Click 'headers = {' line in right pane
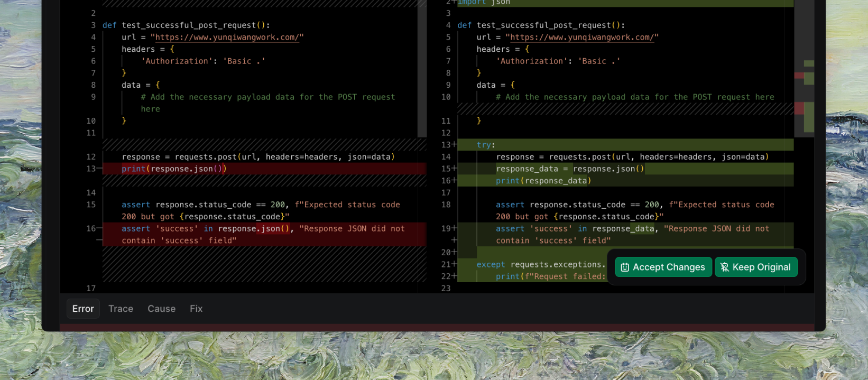 503,49
